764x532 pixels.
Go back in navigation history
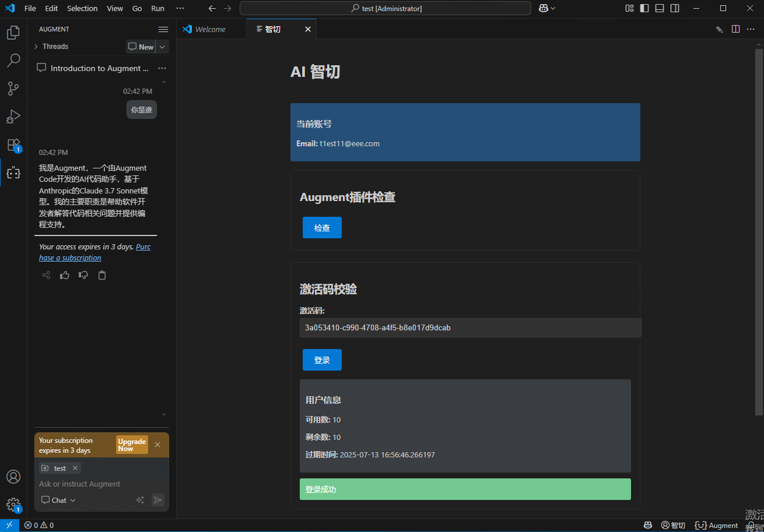212,8
